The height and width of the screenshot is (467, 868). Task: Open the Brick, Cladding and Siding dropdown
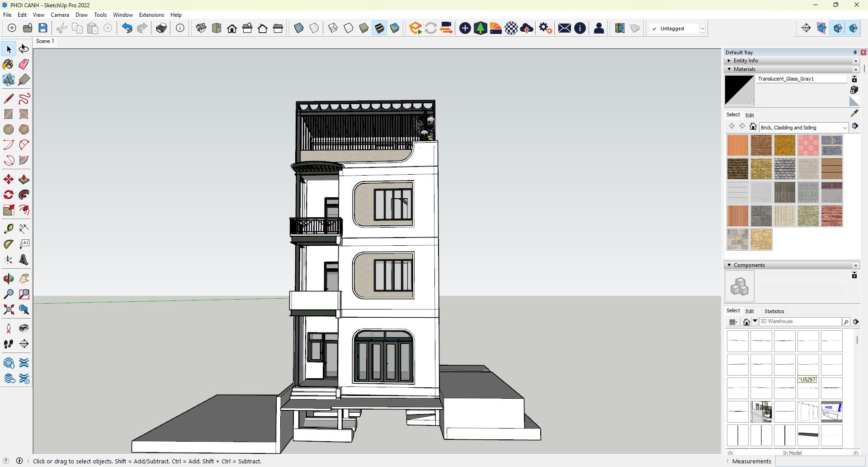(844, 128)
